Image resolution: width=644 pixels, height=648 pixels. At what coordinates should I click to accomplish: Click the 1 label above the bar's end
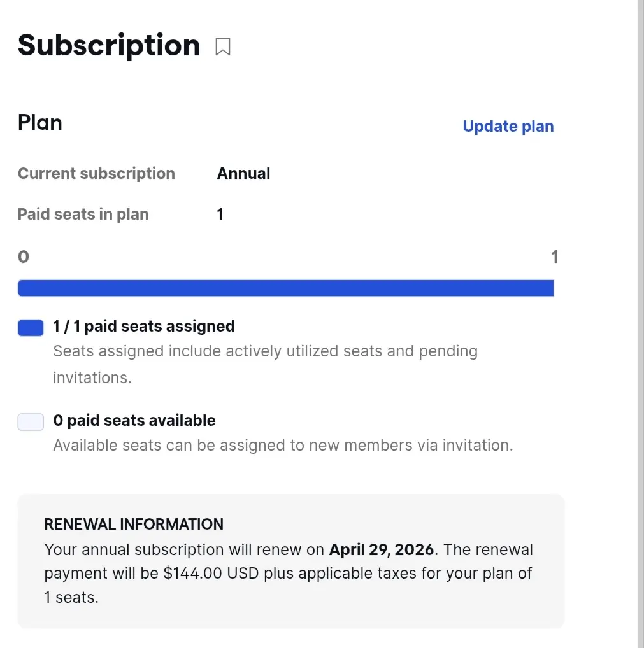pos(555,257)
